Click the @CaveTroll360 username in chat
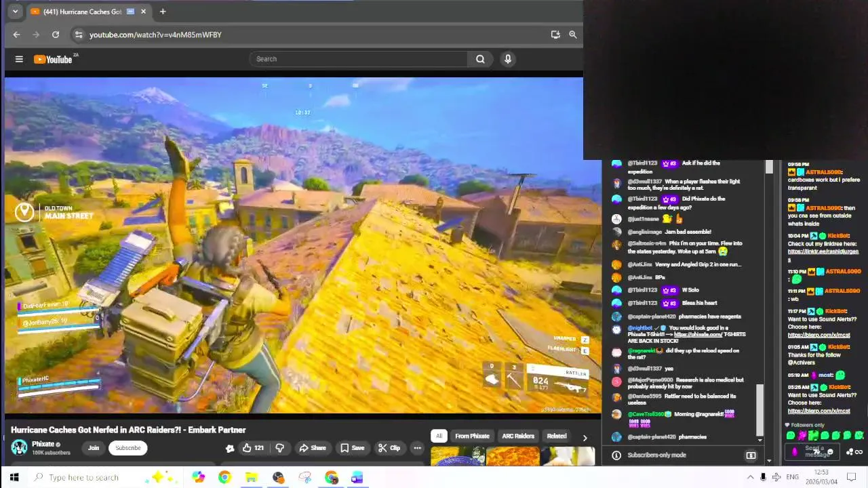The height and width of the screenshot is (488, 868). coord(646,414)
